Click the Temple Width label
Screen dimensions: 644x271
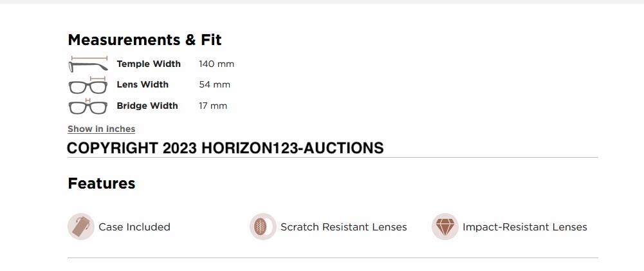click(149, 64)
